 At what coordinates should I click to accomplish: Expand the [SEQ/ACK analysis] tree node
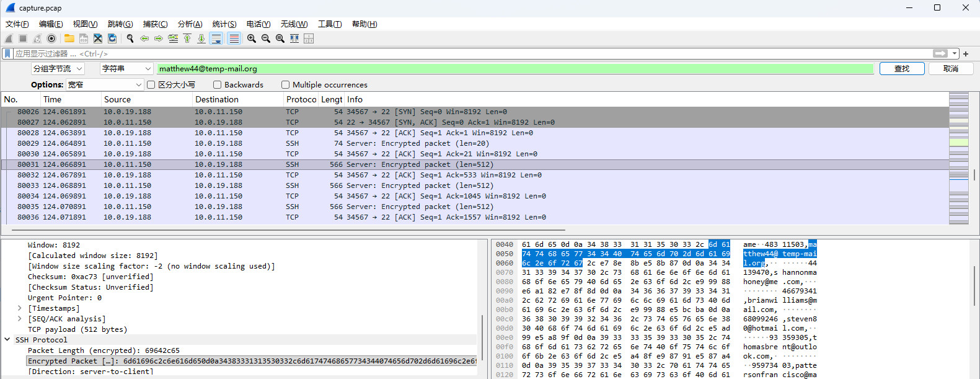coord(20,319)
